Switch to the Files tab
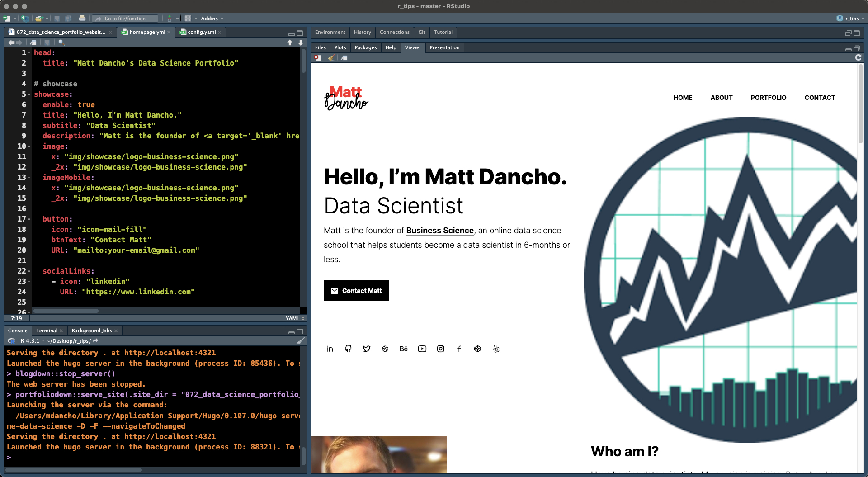Screen dimensions: 868x477 point(321,47)
